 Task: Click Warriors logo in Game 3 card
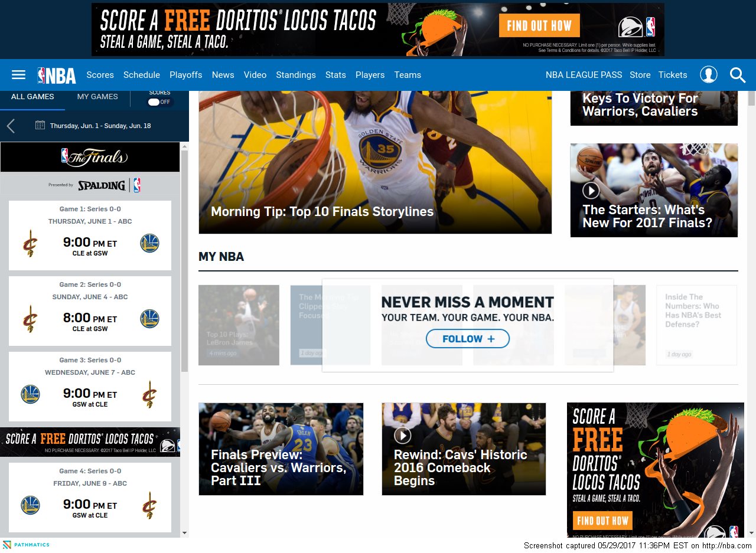click(x=30, y=394)
